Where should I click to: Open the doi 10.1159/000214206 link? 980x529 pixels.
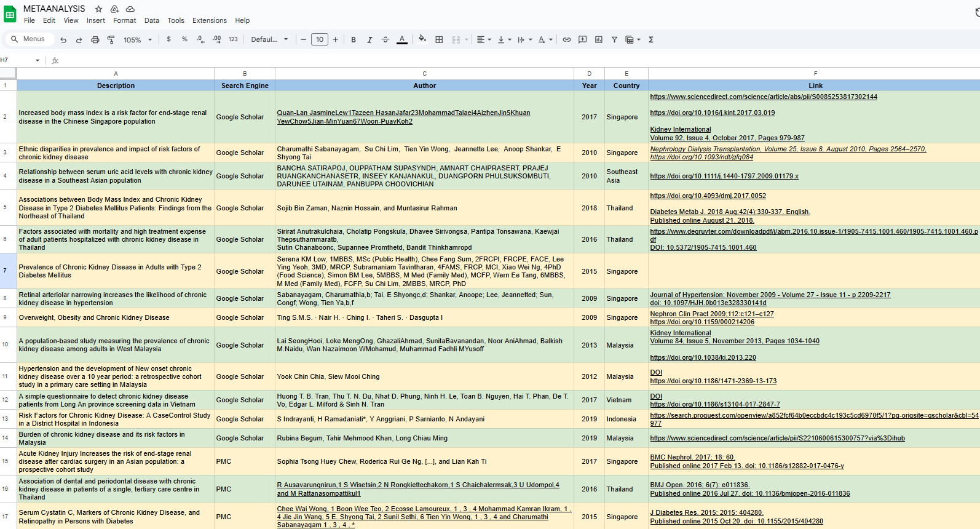point(702,322)
